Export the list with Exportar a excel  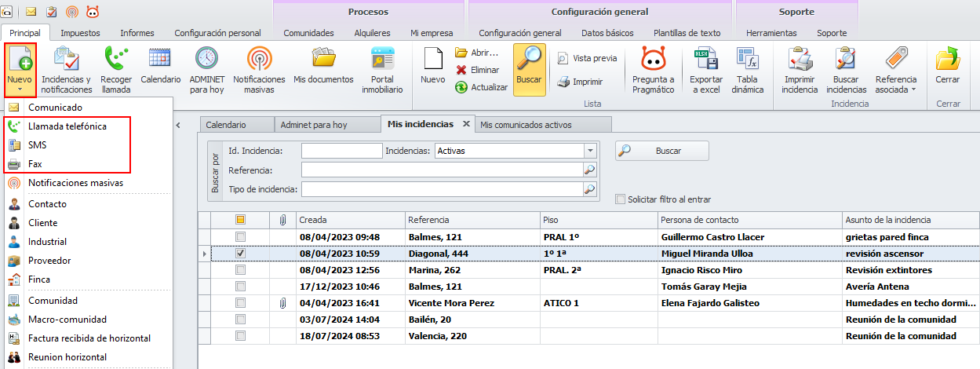(705, 60)
